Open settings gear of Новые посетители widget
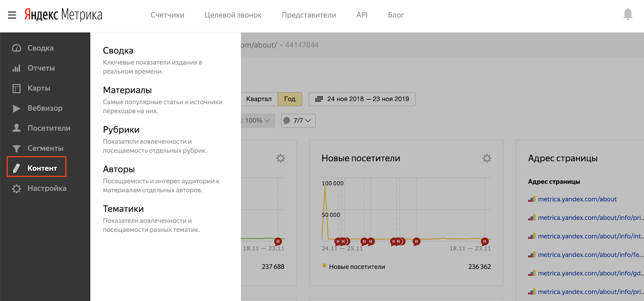The image size is (644, 301). click(487, 158)
